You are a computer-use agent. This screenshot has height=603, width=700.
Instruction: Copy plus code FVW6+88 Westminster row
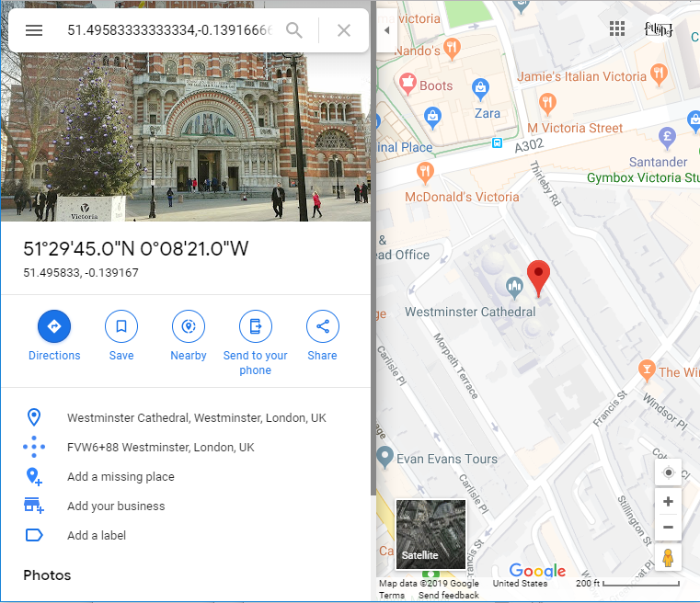(185, 447)
